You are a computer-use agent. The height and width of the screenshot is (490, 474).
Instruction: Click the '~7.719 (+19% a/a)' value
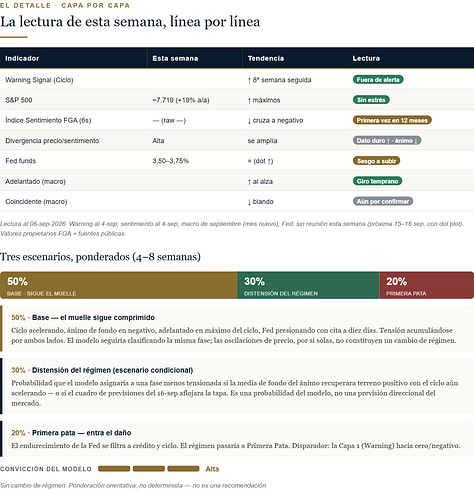pos(181,100)
